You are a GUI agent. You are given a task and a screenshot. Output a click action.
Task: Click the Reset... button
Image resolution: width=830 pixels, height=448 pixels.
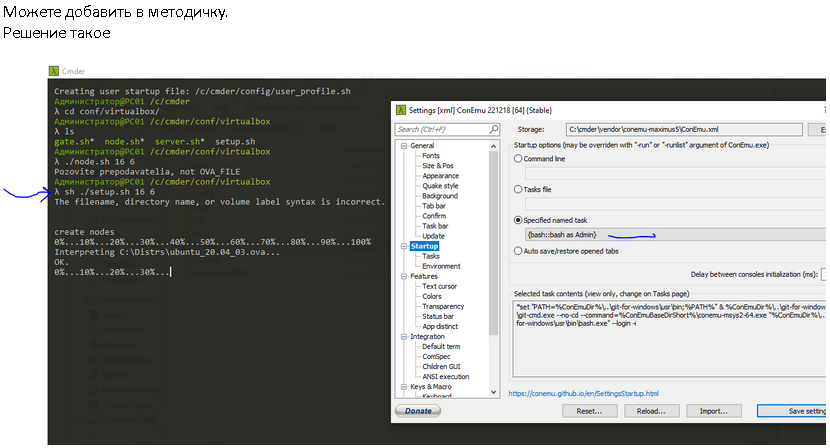pyautogui.click(x=589, y=411)
